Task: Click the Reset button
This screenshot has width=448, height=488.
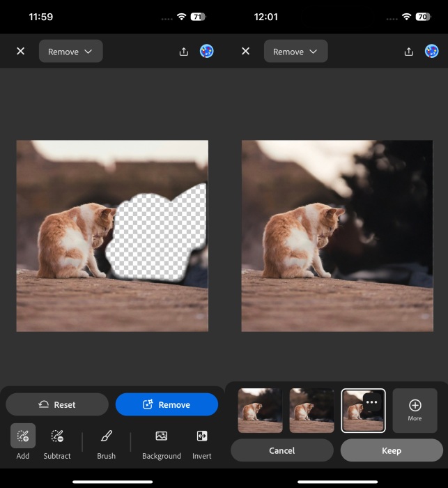Action: (57, 404)
